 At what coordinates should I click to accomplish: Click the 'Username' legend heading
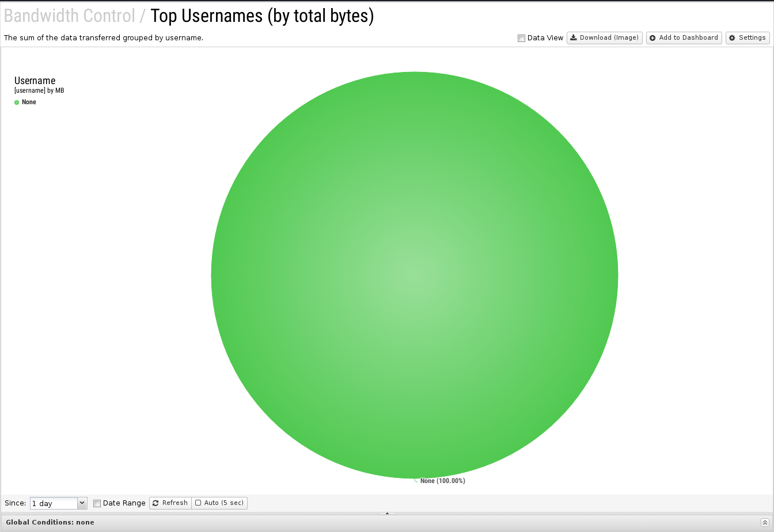click(x=35, y=81)
